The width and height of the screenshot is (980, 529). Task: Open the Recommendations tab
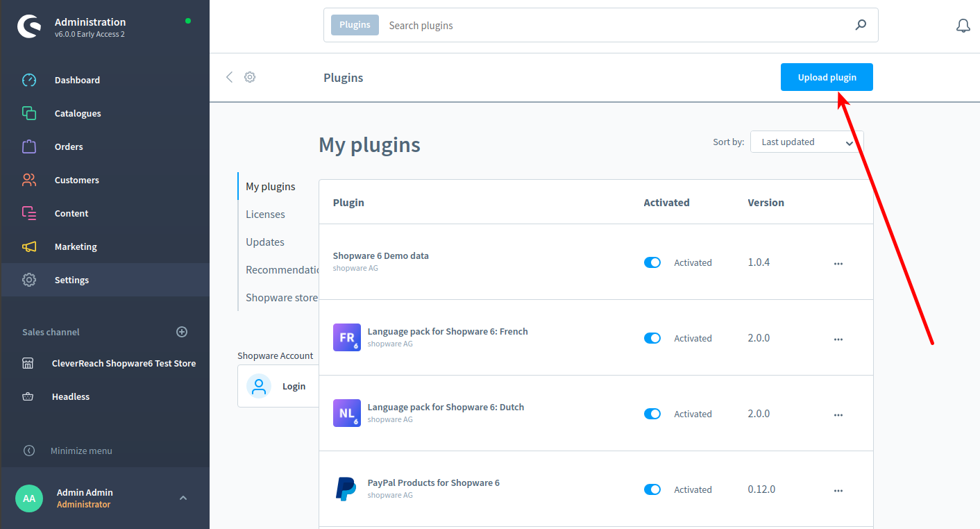[281, 269]
